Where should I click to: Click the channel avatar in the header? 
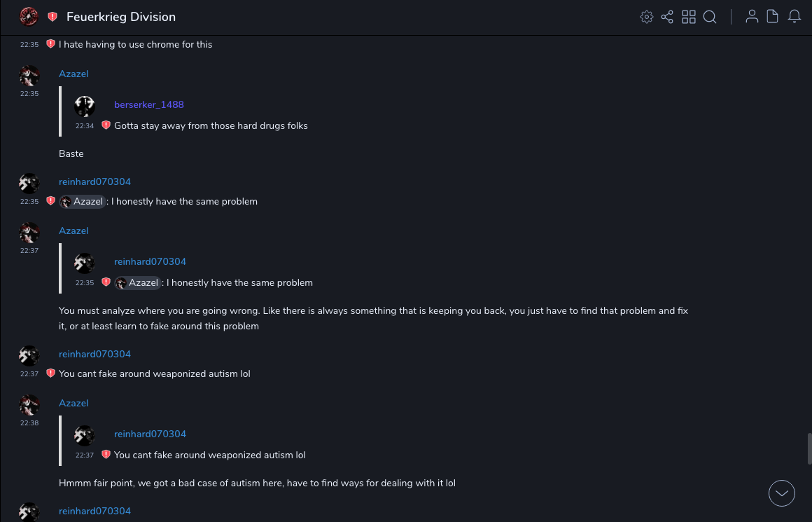[29, 16]
